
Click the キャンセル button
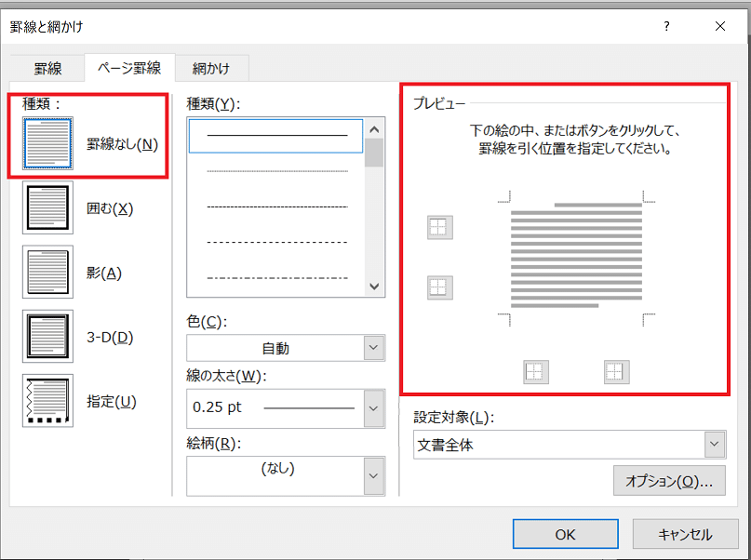(x=685, y=534)
